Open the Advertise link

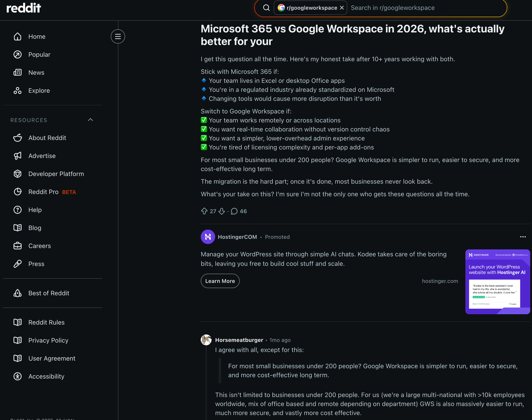[x=42, y=156]
